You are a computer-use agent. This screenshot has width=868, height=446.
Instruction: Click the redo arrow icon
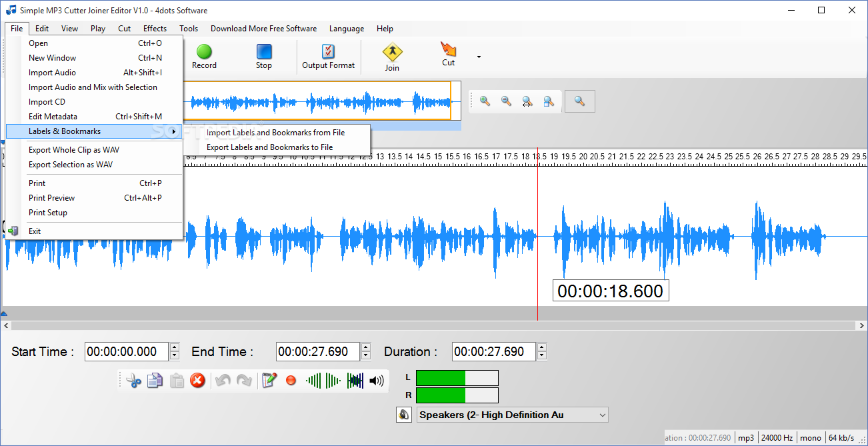pos(245,381)
